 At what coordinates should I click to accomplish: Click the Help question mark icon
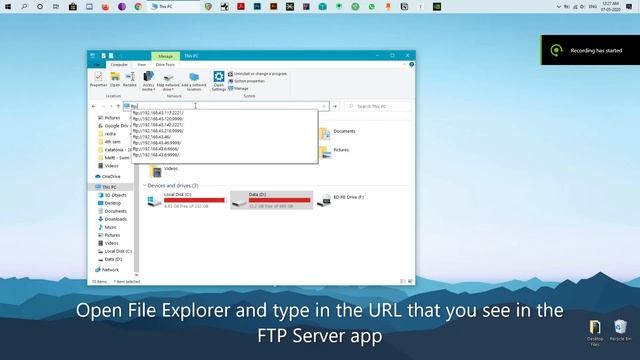pyautogui.click(x=411, y=64)
